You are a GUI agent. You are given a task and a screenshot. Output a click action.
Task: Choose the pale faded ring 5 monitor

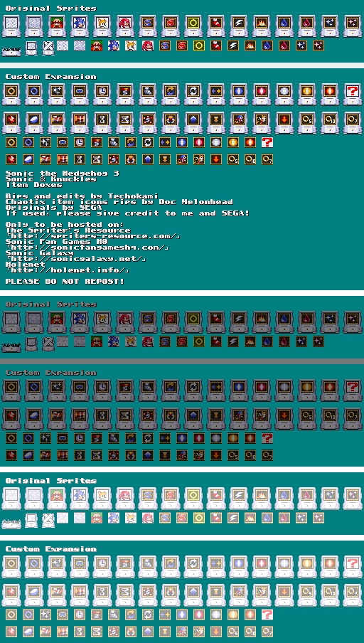(x=308, y=595)
